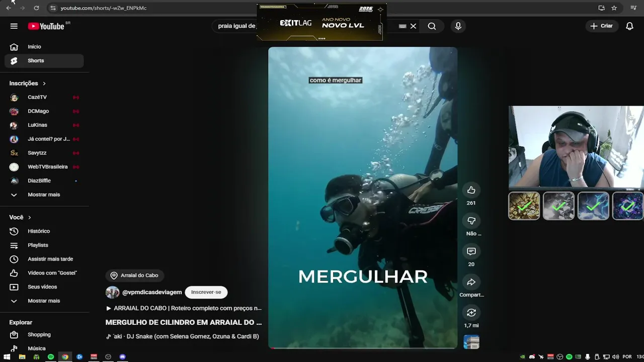Open File Explorer from taskbar
Viewport: 644px width, 362px height.
tap(22, 357)
